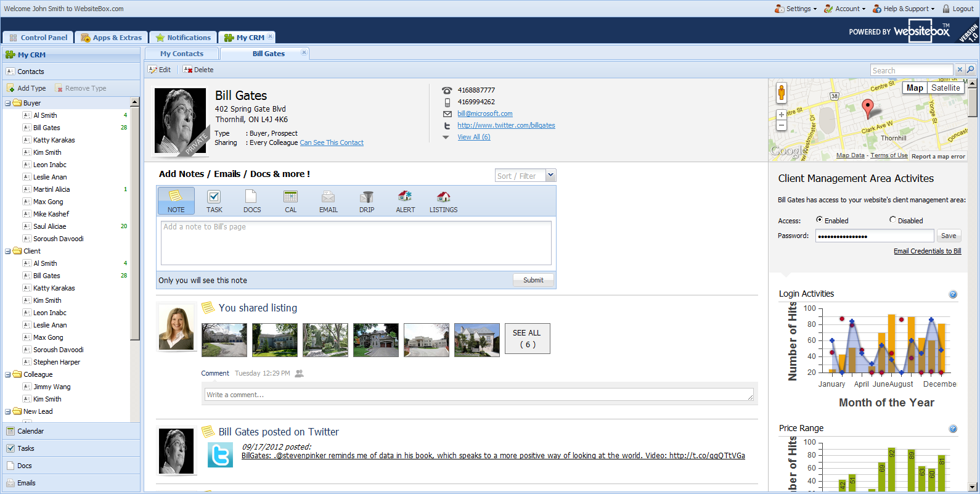Click the red location marker on the map
This screenshot has height=494, width=980.
point(867,109)
